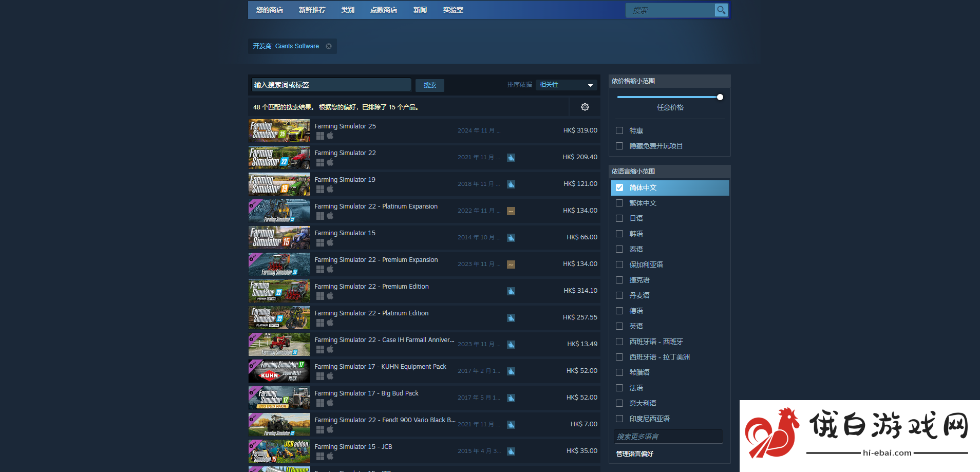This screenshot has width=980, height=472.
Task: Click price HK$ 319.00
Action: pos(580,130)
